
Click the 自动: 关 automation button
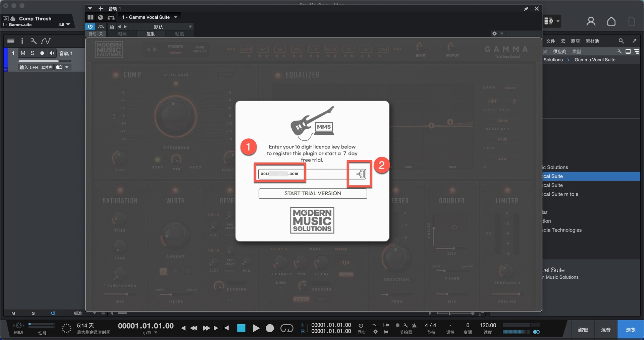(96, 34)
